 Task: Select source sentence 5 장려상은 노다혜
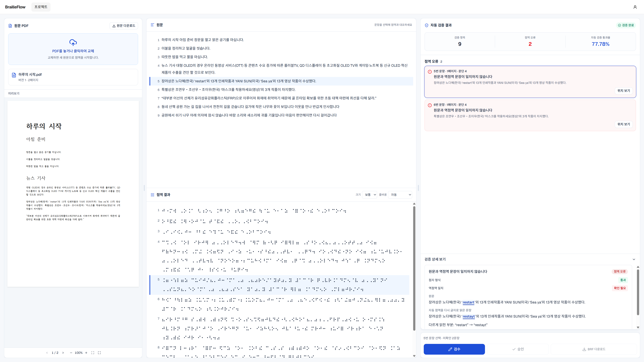[281, 81]
